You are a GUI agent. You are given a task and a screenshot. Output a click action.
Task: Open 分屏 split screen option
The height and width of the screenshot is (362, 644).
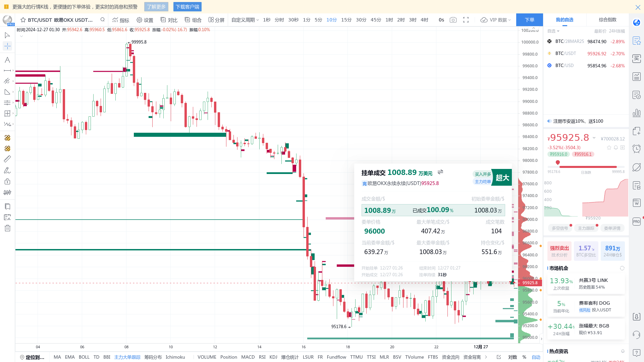[x=217, y=20]
